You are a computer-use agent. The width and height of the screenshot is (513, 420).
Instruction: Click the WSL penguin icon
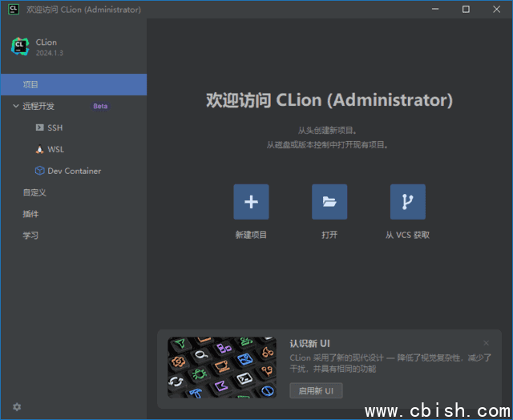pyautogui.click(x=39, y=149)
